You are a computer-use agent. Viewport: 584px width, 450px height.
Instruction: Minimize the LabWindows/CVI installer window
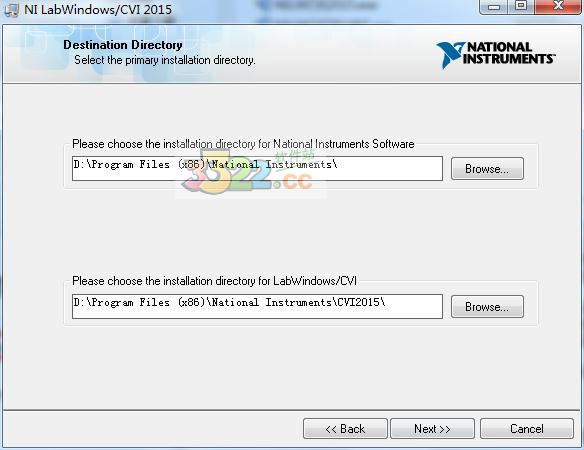[x=493, y=6]
